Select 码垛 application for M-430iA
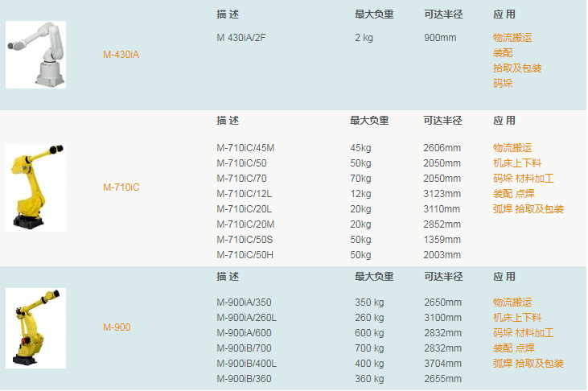The image size is (588, 391). pos(503,83)
